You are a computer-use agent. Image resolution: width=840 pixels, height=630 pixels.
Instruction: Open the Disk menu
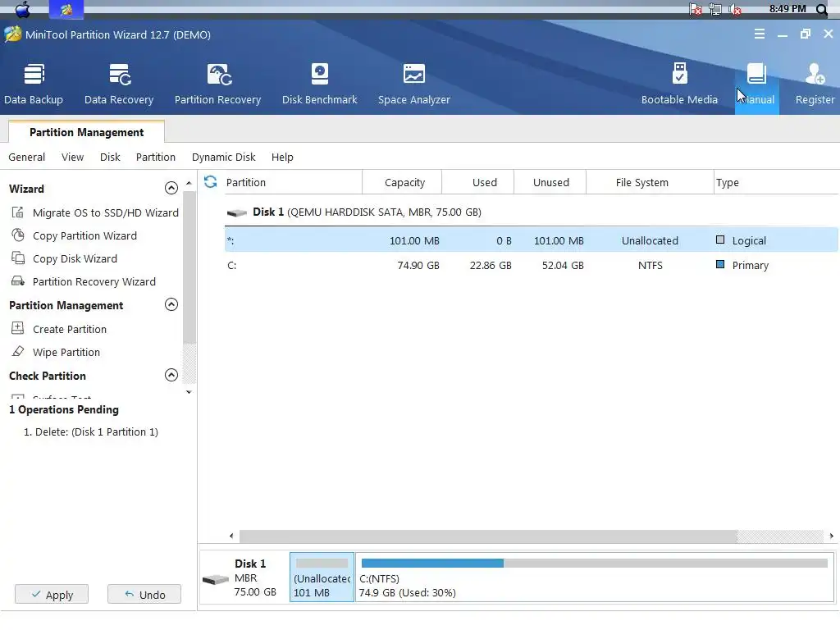click(x=110, y=157)
